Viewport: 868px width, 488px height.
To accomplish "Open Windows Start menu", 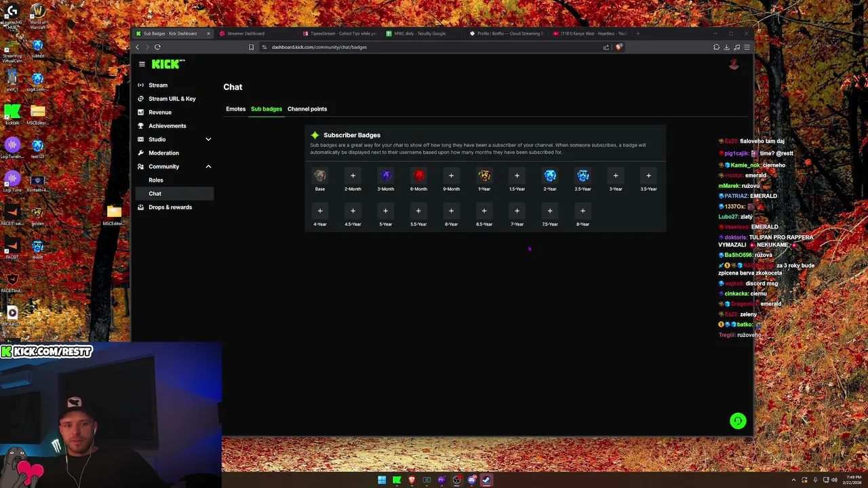I will coord(382,480).
